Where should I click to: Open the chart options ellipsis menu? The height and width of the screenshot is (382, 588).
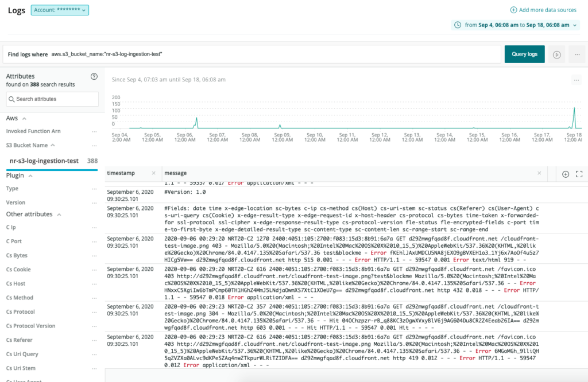coord(577,80)
